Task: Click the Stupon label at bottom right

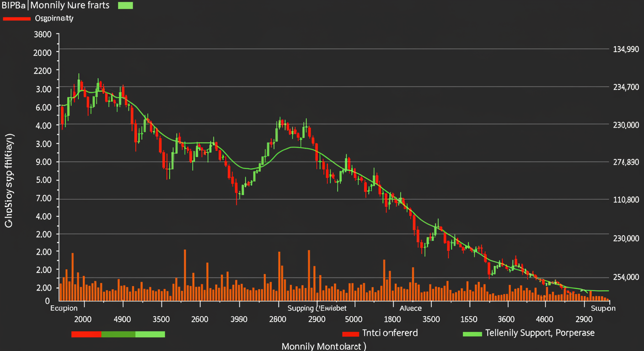Action: coord(603,308)
